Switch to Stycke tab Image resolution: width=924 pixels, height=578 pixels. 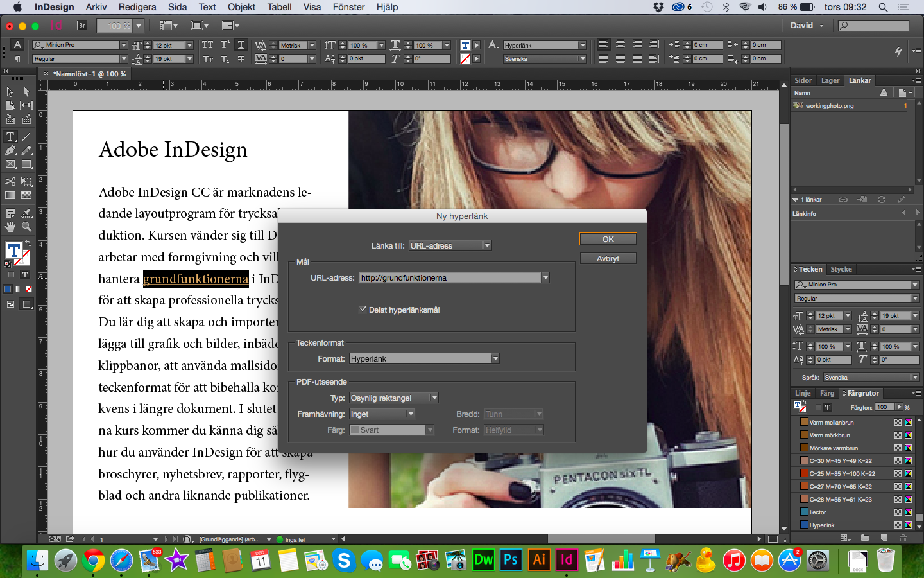coord(841,269)
